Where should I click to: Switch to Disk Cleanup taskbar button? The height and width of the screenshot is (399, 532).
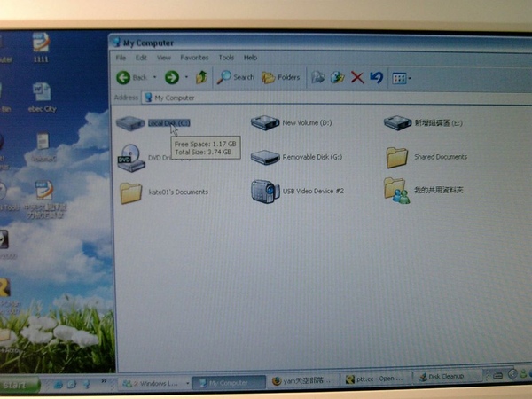pos(447,377)
